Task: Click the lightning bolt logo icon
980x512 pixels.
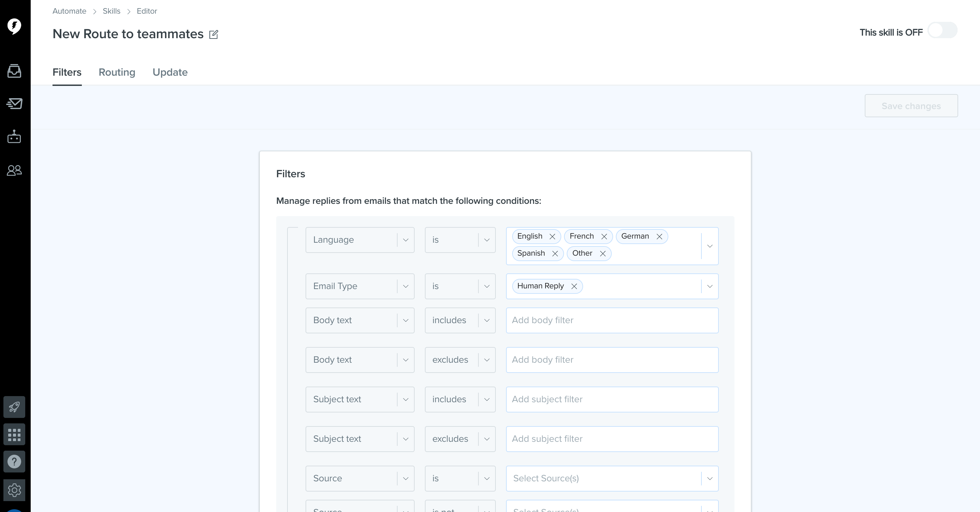Action: point(14,26)
